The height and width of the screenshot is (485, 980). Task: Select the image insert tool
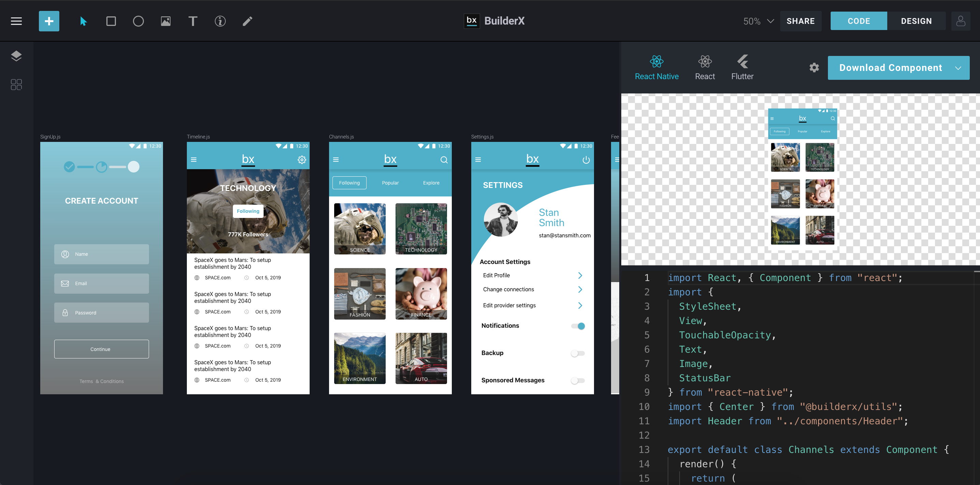[166, 21]
